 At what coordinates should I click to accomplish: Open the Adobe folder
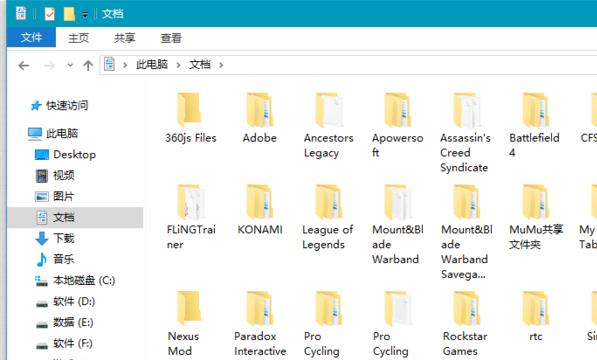pos(260,118)
